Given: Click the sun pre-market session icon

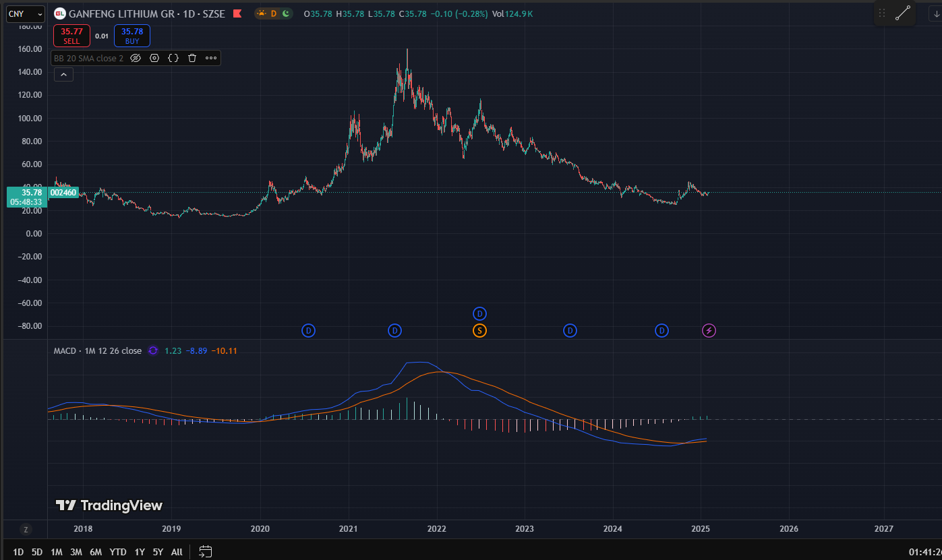Looking at the screenshot, I should 261,13.
